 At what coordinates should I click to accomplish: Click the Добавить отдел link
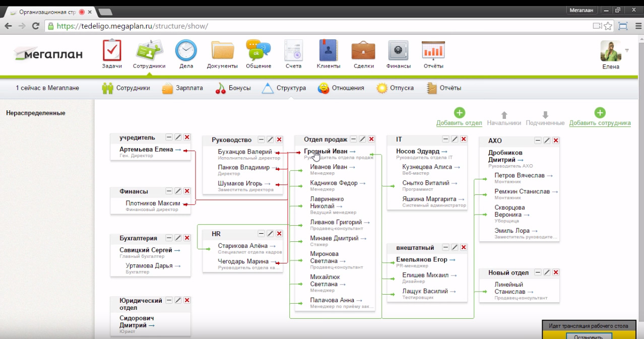pyautogui.click(x=459, y=123)
